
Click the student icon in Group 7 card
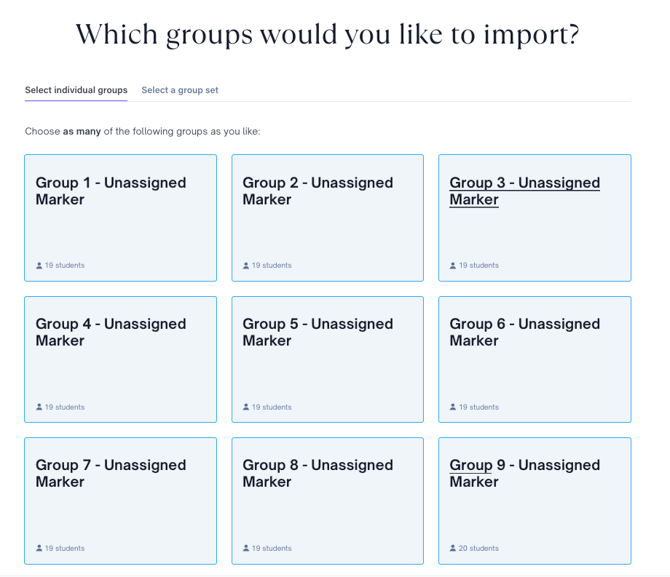click(39, 549)
